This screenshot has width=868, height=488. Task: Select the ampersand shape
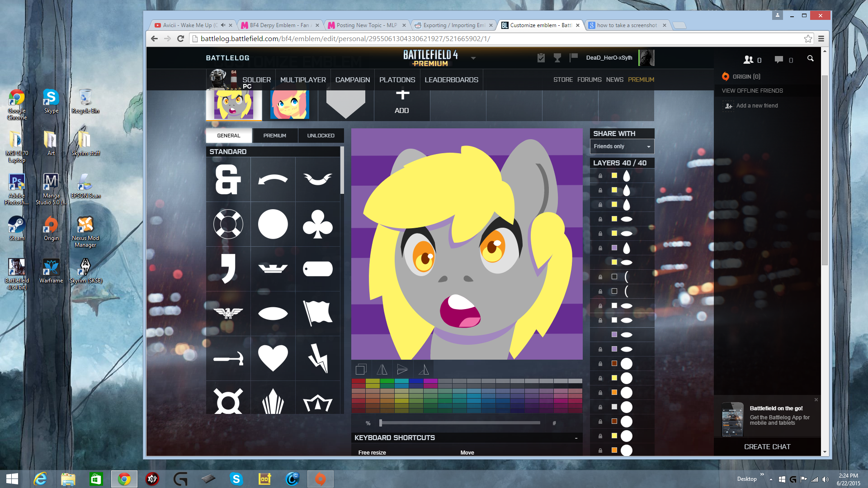pyautogui.click(x=228, y=179)
